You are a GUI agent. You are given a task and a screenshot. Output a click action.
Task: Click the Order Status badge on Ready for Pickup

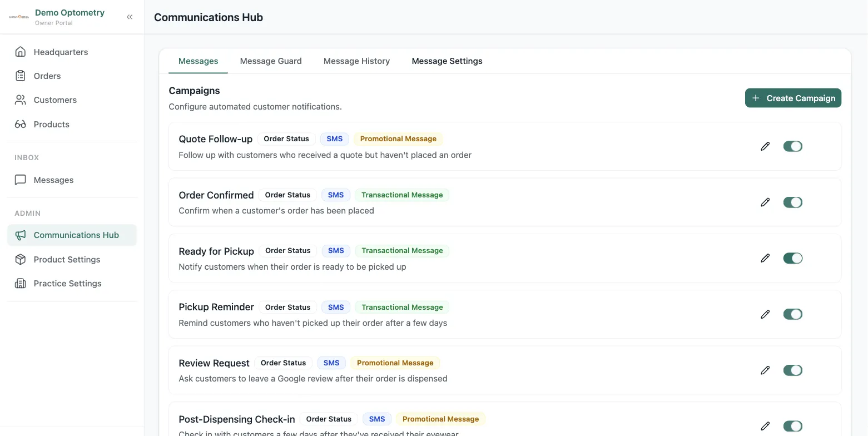coord(287,251)
